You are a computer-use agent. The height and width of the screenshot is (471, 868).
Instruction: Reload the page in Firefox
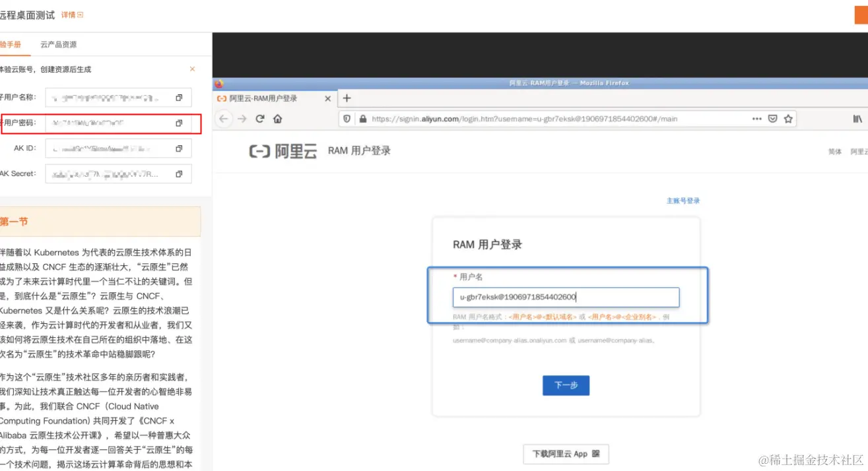[x=260, y=119]
